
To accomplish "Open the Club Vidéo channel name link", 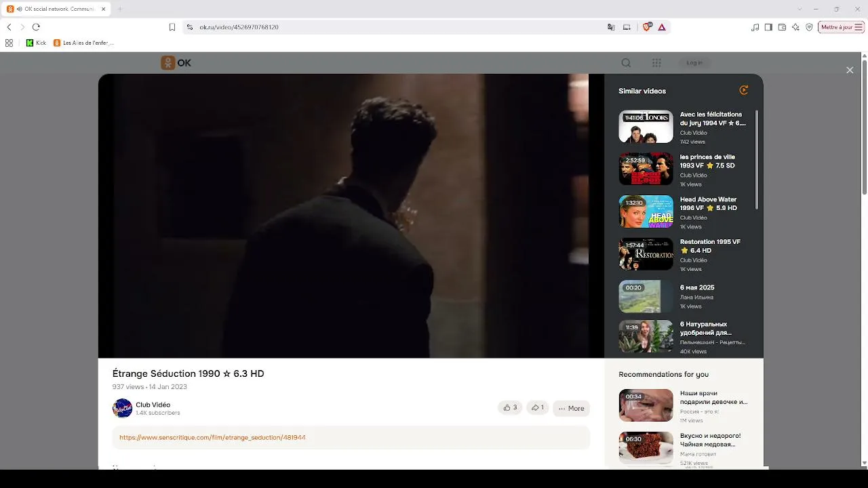I will (153, 405).
